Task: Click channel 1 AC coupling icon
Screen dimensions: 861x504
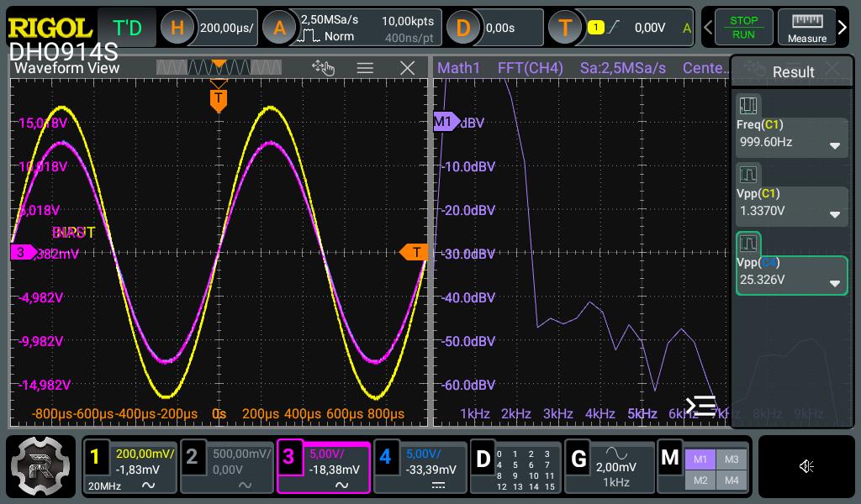Action: click(148, 486)
